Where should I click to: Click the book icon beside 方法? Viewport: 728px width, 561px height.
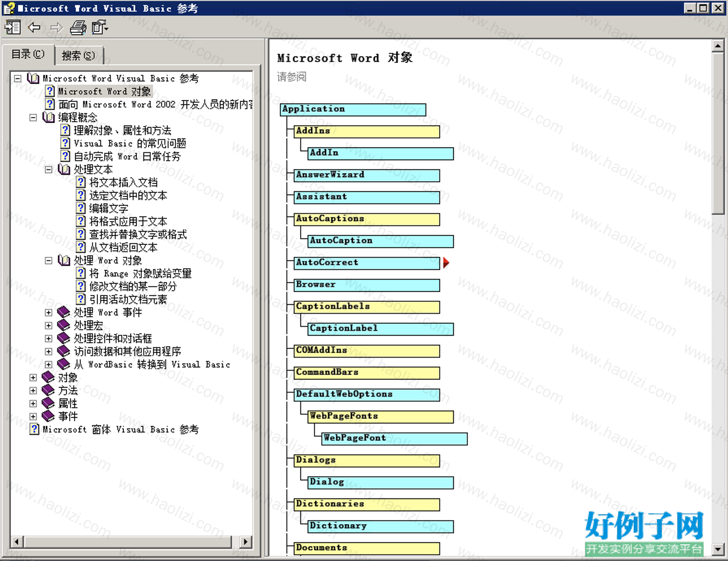[x=48, y=390]
